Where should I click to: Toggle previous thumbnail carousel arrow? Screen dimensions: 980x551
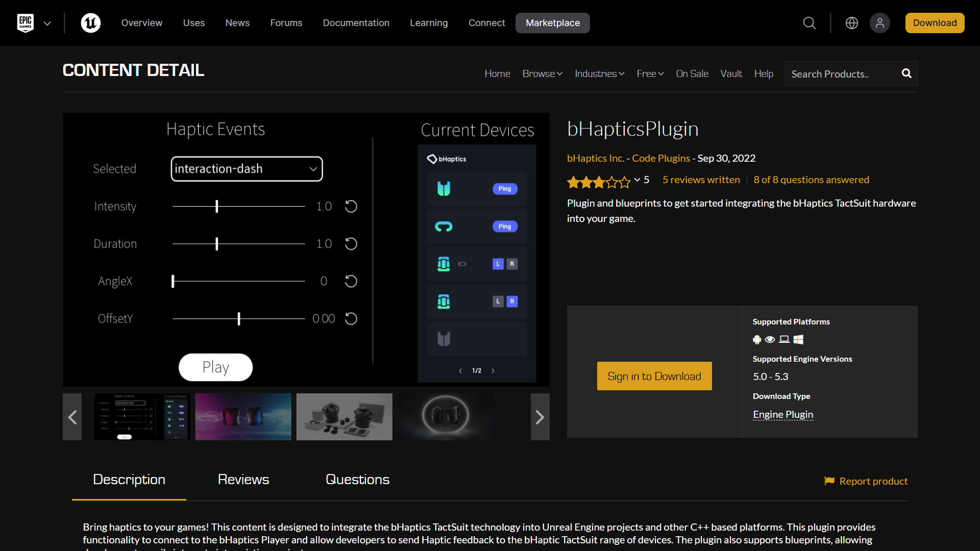72,416
